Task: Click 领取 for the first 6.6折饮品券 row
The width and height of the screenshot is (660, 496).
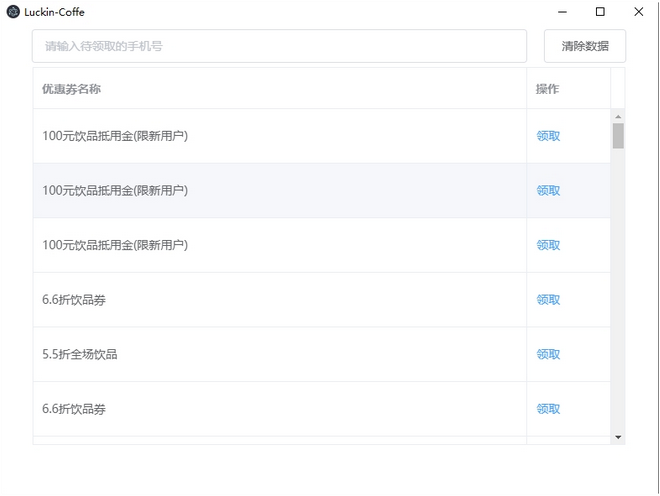Action: tap(548, 299)
